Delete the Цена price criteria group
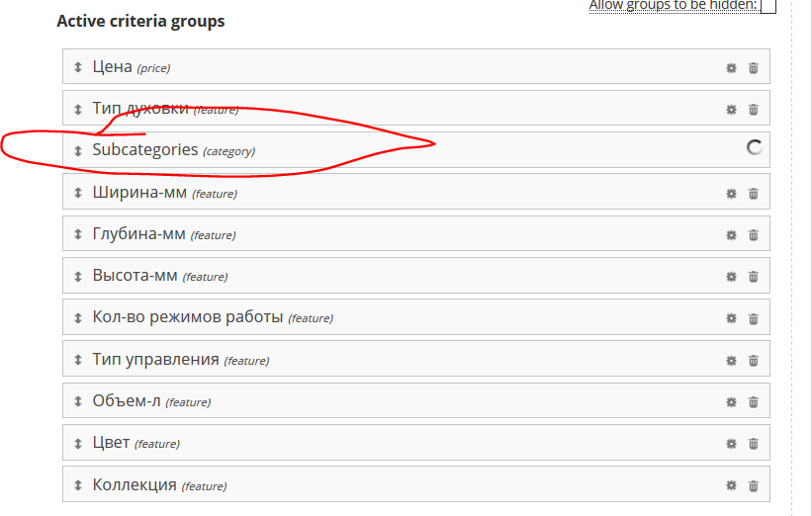The height and width of the screenshot is (516, 812). click(754, 68)
